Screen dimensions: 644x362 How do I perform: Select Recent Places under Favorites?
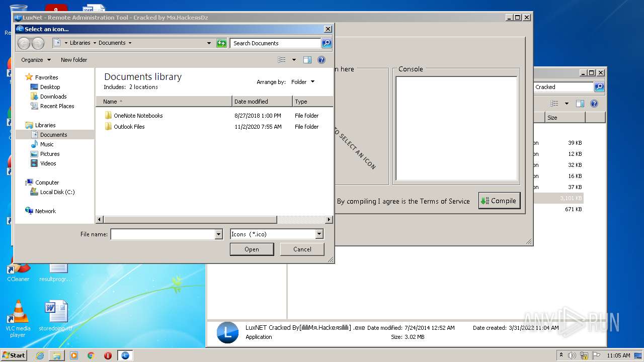coord(57,106)
